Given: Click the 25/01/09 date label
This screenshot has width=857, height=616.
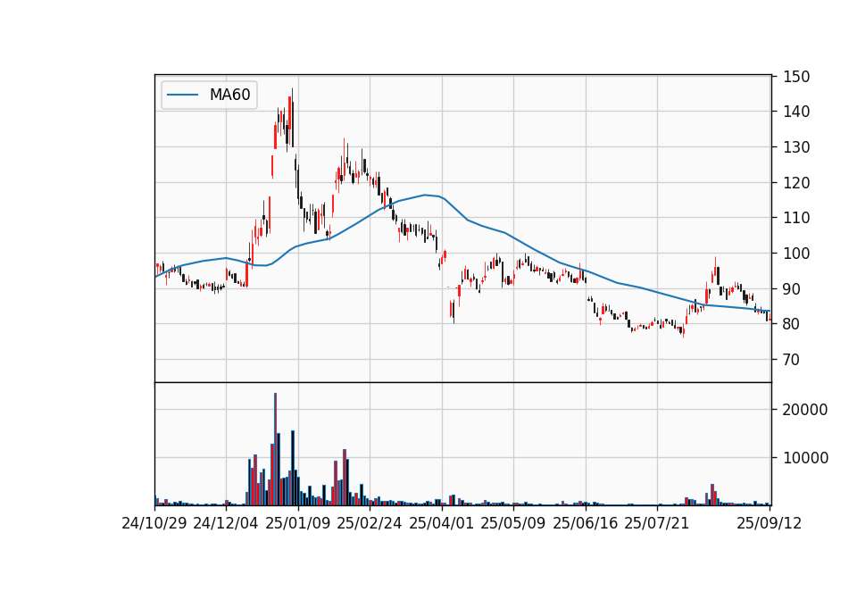Looking at the screenshot, I should [298, 523].
